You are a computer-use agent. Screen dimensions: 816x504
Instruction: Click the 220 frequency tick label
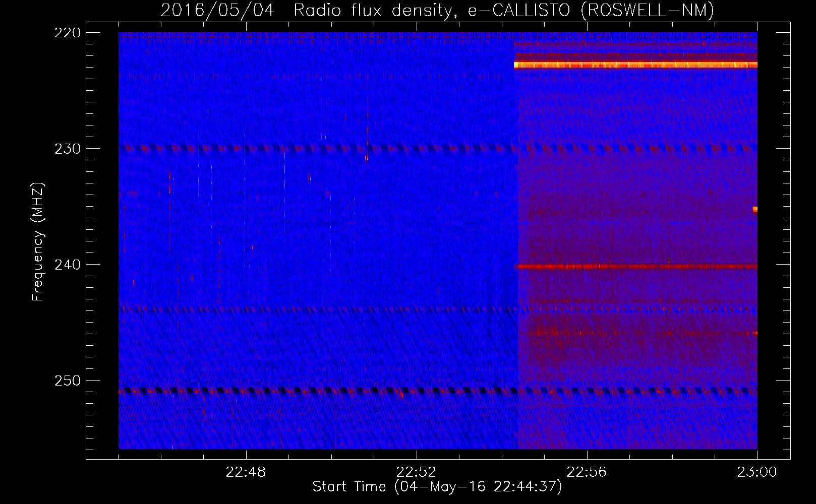click(68, 33)
